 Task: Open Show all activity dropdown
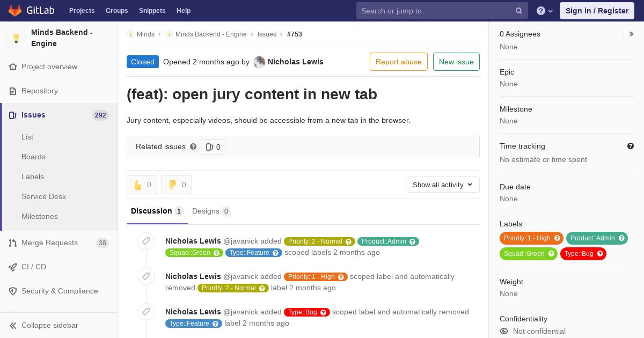(443, 185)
